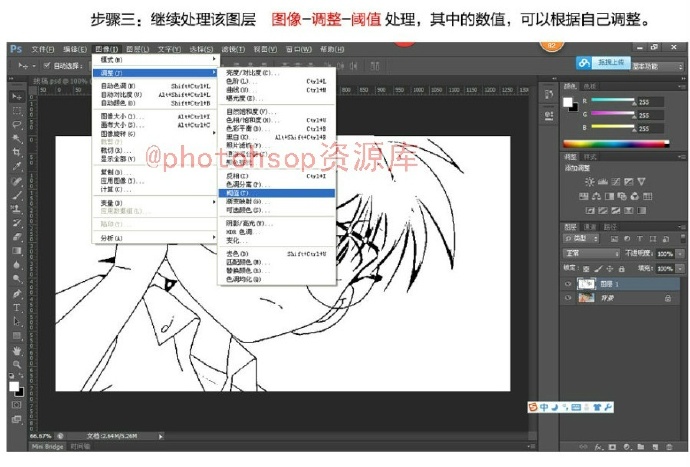Click the layer style fx icon
Viewport: 690px width, 467px height.
(598, 447)
